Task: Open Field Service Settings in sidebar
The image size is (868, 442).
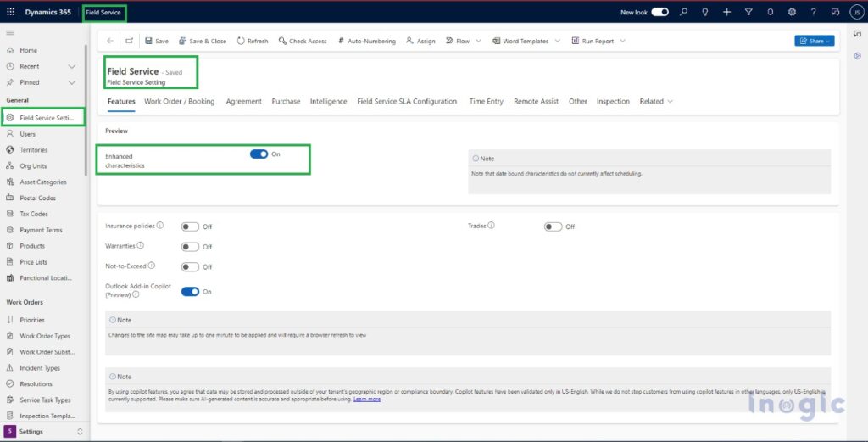Action: [44, 118]
